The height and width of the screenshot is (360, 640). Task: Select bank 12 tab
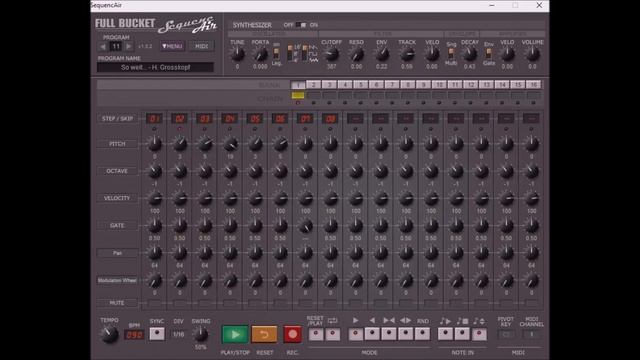pyautogui.click(x=470, y=84)
